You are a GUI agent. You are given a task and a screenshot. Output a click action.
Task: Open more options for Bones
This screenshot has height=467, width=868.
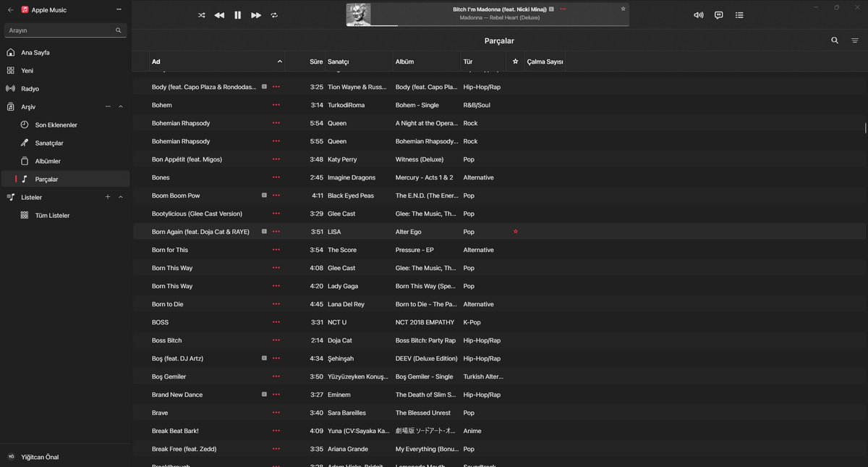coord(276,177)
